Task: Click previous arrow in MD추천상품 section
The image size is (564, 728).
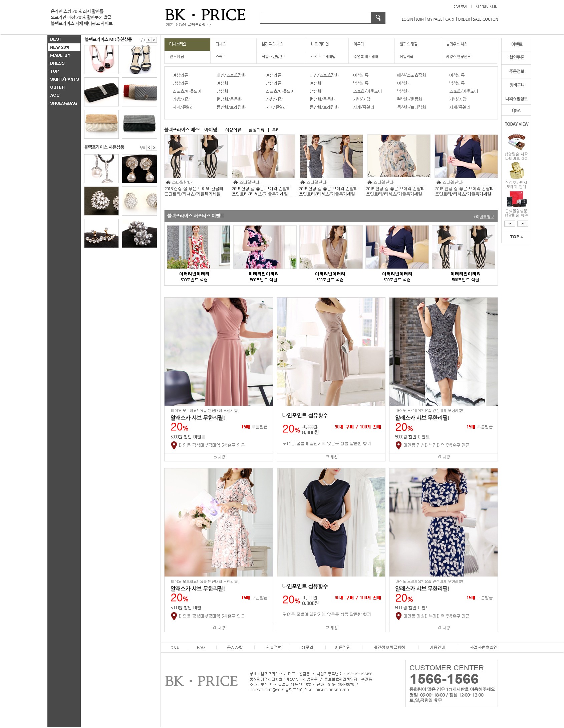Action: [x=149, y=40]
